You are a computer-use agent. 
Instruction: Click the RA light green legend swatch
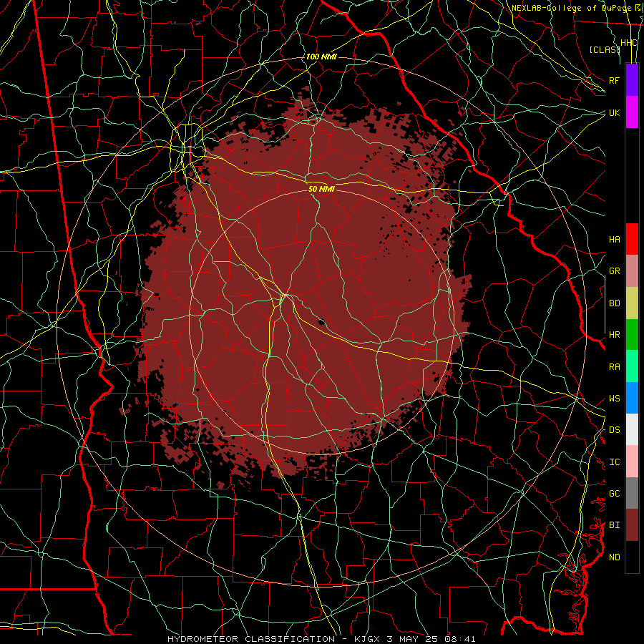coord(632,366)
